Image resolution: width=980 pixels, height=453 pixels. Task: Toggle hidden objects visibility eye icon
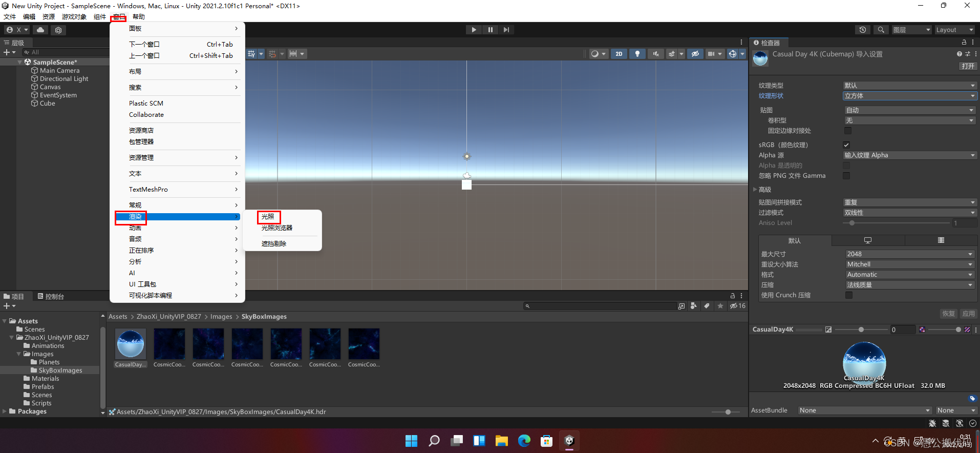click(x=695, y=54)
